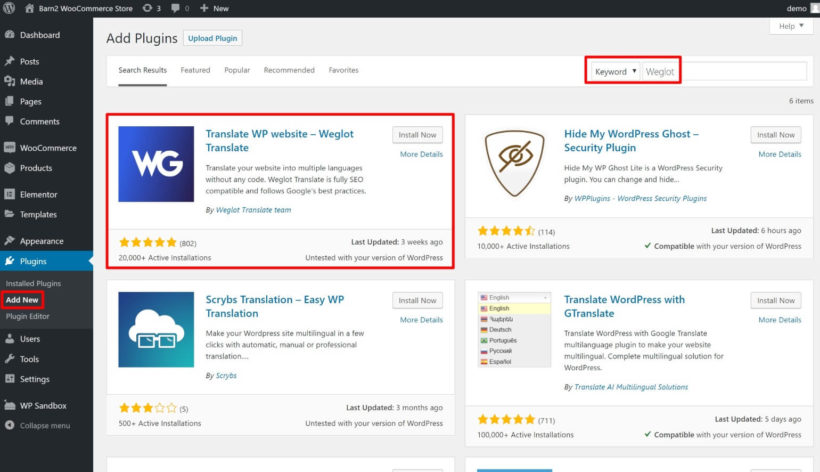Click the WordPress logo in admin bar
Image resolution: width=820 pixels, height=472 pixels.
[x=9, y=8]
